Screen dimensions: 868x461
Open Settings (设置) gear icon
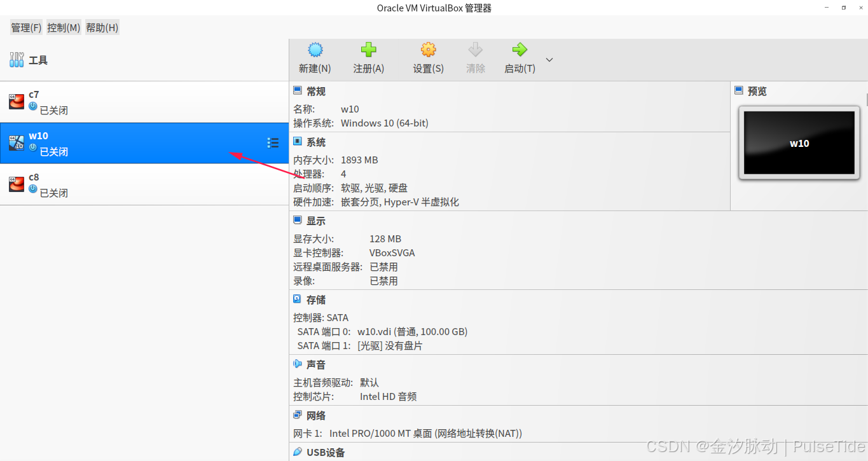pyautogui.click(x=429, y=50)
